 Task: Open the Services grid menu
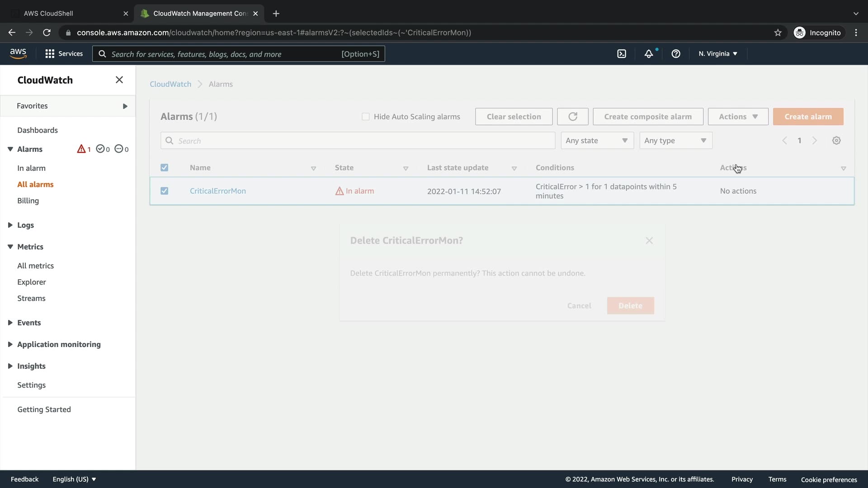[50, 54]
